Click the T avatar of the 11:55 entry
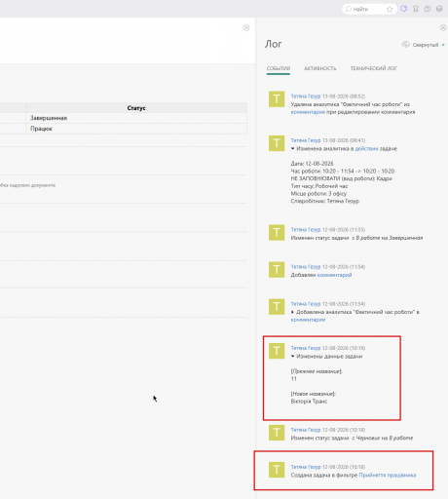The width and height of the screenshot is (448, 499). click(x=277, y=233)
